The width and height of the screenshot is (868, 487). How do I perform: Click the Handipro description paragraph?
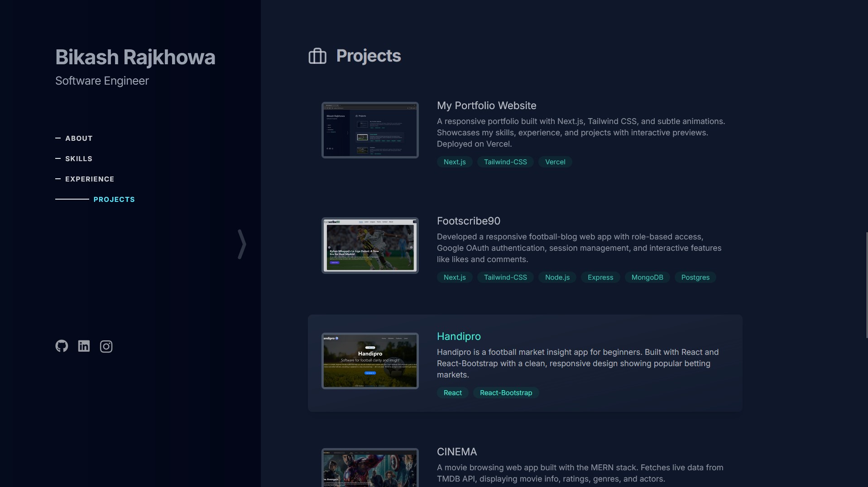point(578,363)
